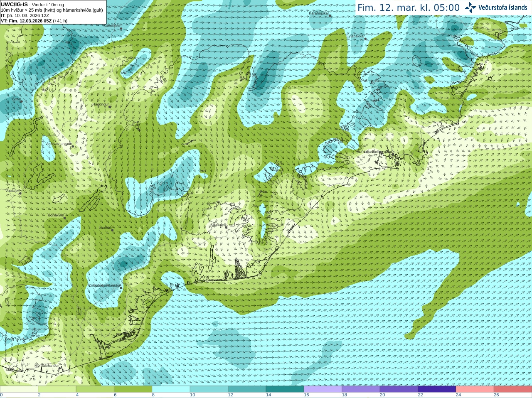Viewport: 532px width, 398px height.
Task: Click the 22–24 m/s dark indigo legend swatch
Action: click(437, 389)
